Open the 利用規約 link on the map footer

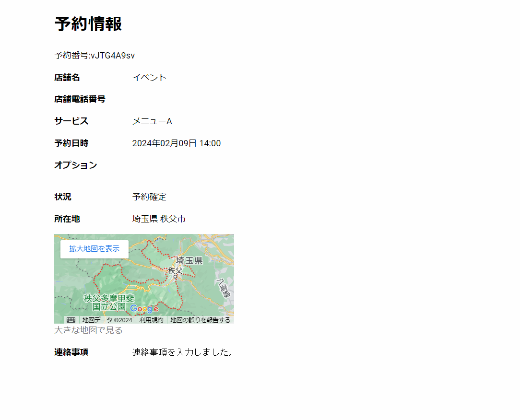151,320
